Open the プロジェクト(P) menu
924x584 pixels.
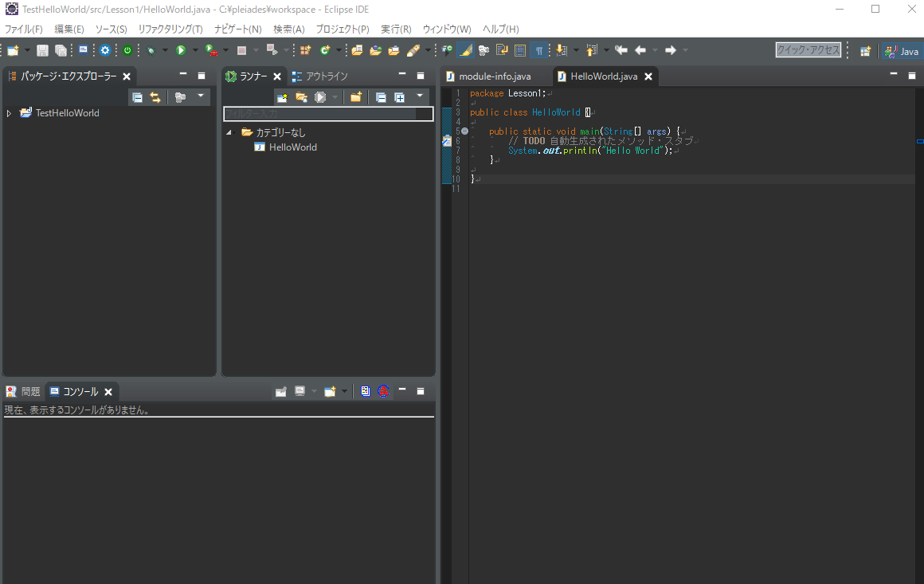(343, 29)
